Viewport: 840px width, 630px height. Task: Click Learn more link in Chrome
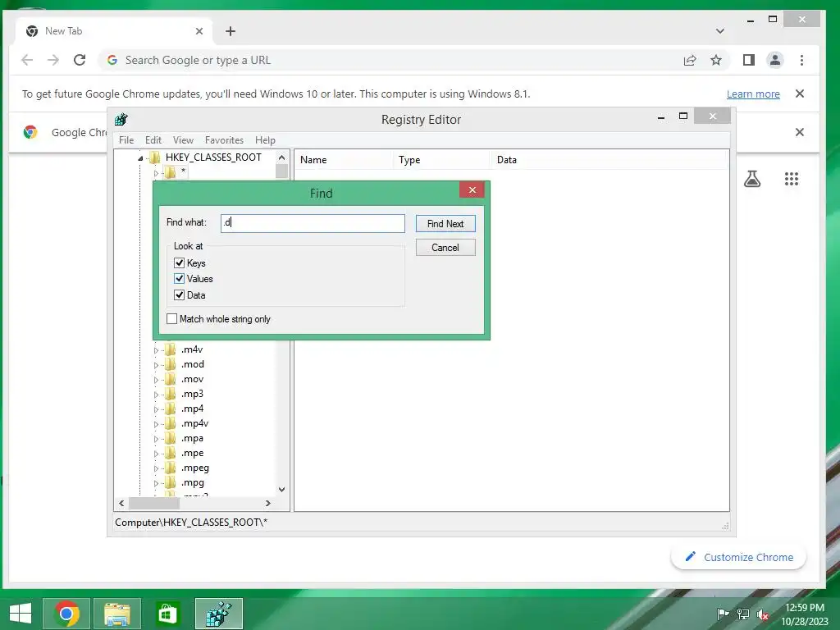[x=753, y=94]
